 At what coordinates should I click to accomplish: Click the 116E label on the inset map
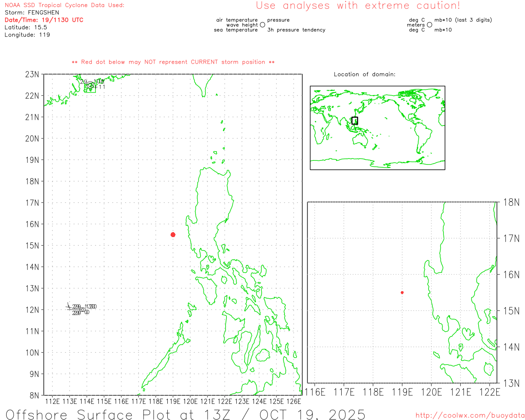click(314, 392)
